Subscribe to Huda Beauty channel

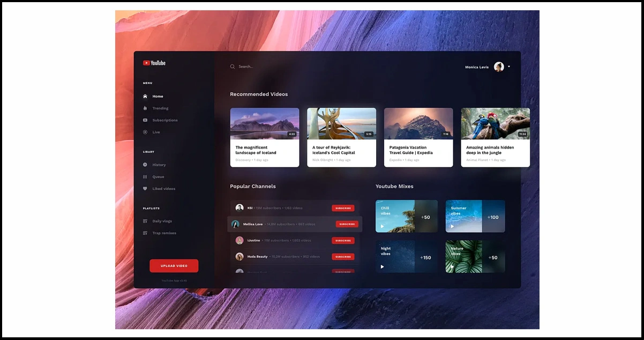(x=343, y=257)
